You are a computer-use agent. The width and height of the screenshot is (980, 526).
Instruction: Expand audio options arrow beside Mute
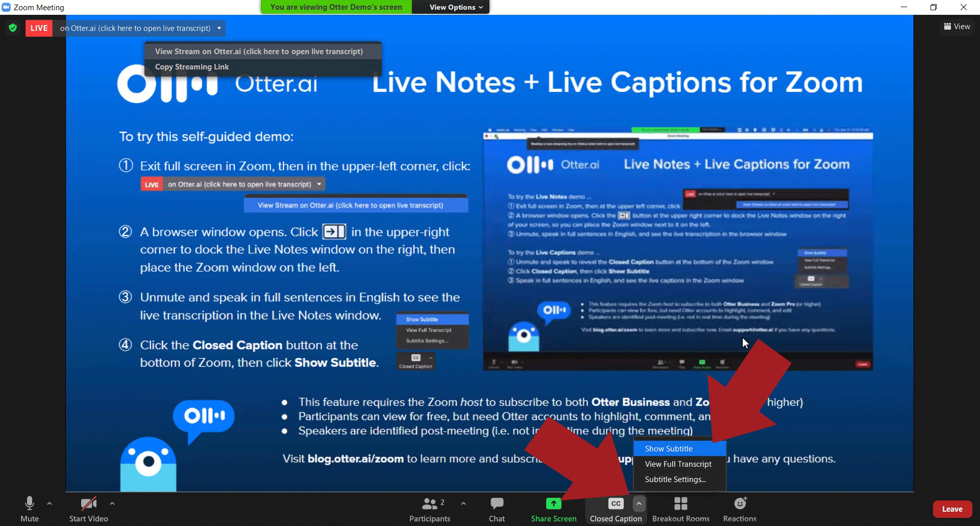50,504
